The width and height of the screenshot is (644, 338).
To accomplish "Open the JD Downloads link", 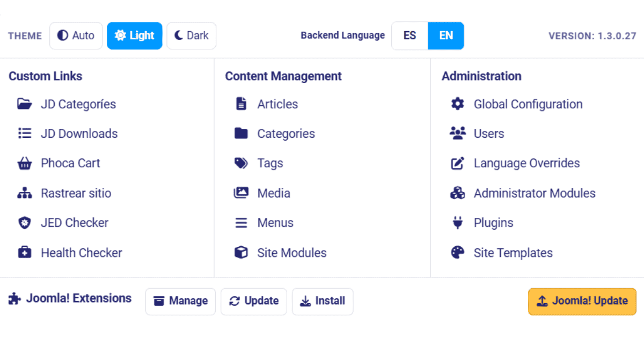I will [79, 134].
